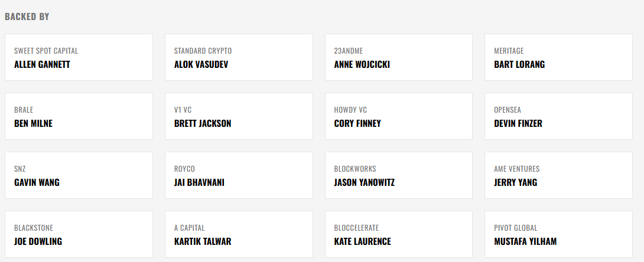Viewport: 644px width, 262px height.
Task: Open the Jai Bhavnani card
Action: click(238, 175)
